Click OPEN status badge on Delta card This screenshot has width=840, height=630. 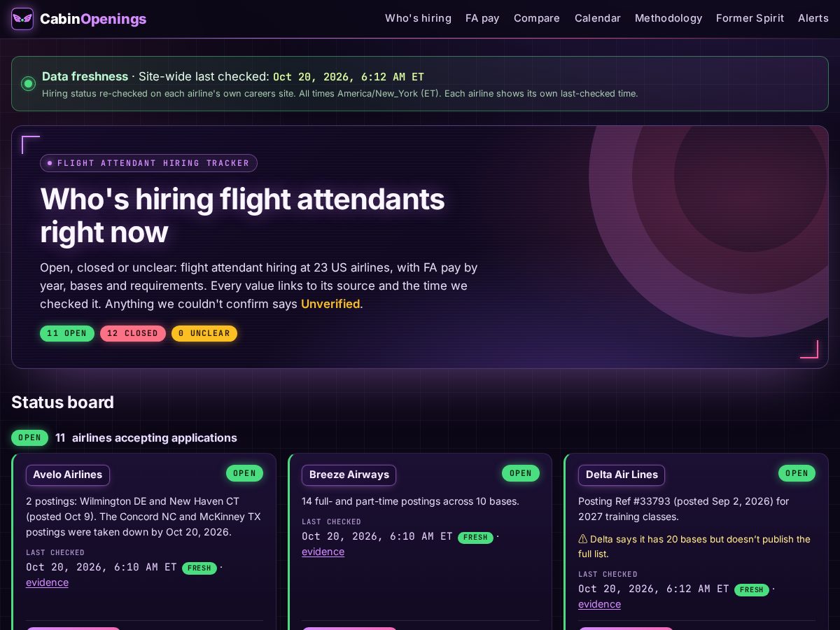(x=797, y=473)
